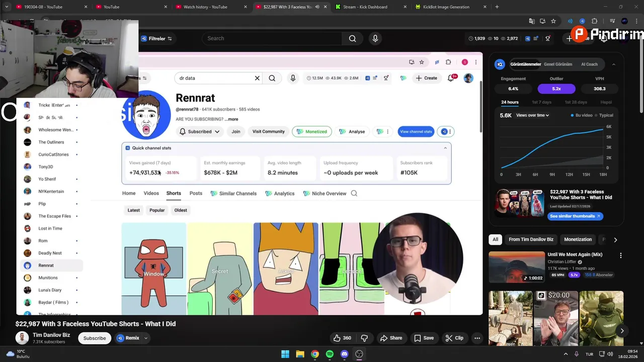Viewport: 644px width, 362px height.
Task: Collapse the Quick channel stats box
Action: (445, 148)
